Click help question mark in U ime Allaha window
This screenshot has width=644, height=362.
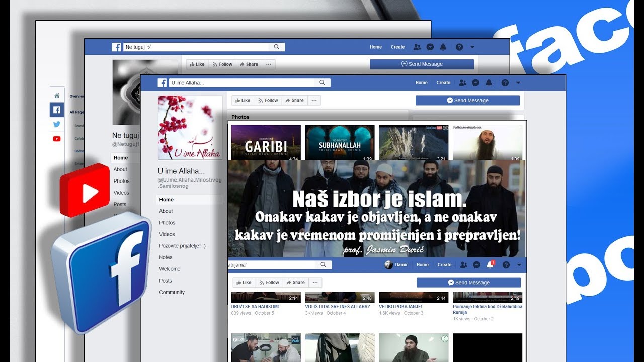505,83
